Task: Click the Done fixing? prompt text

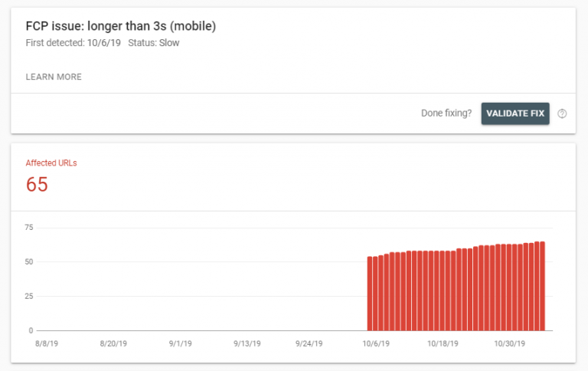Action: (x=446, y=113)
